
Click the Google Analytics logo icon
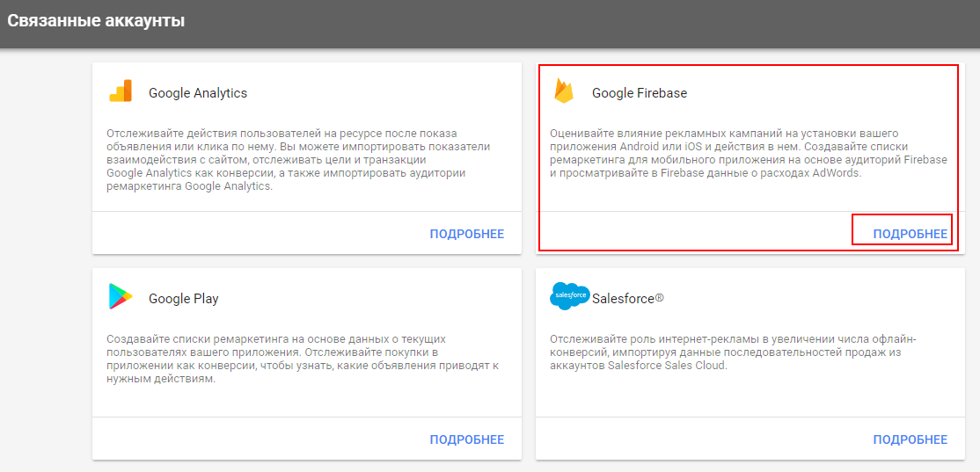click(120, 91)
